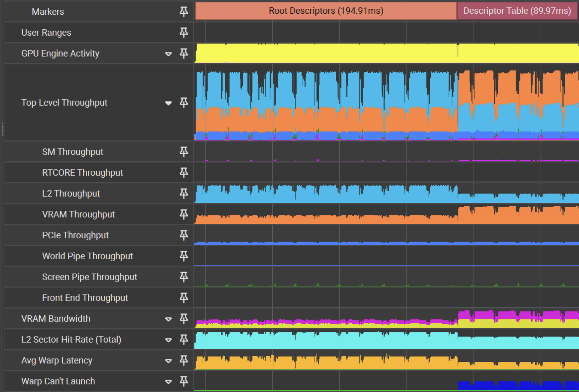
Task: Click the light-blue L2 Throughput graph
Action: click(387, 195)
